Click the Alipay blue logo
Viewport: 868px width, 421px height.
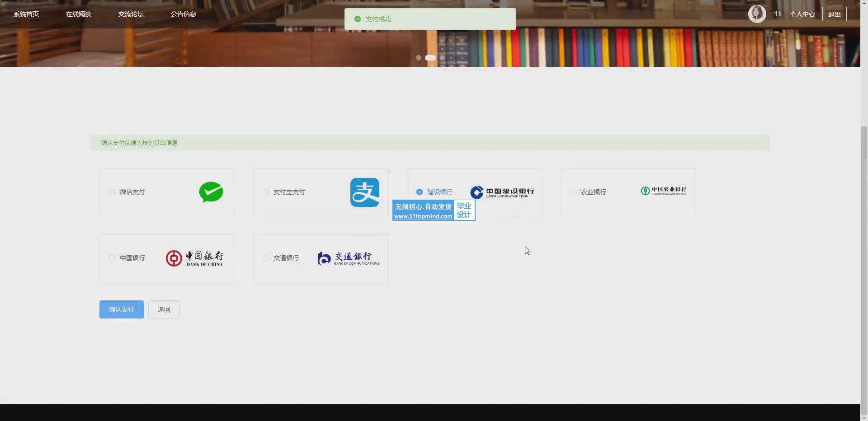pos(365,192)
